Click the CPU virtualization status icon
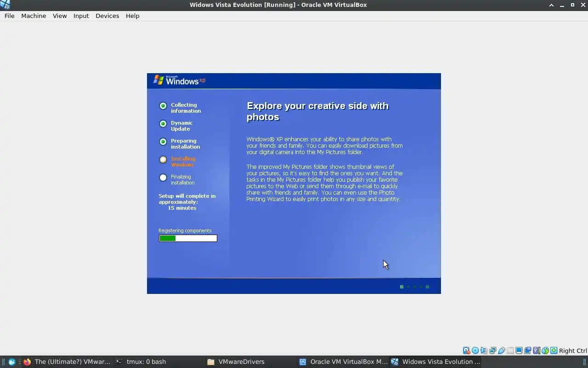The width and height of the screenshot is (588, 368). [536, 351]
